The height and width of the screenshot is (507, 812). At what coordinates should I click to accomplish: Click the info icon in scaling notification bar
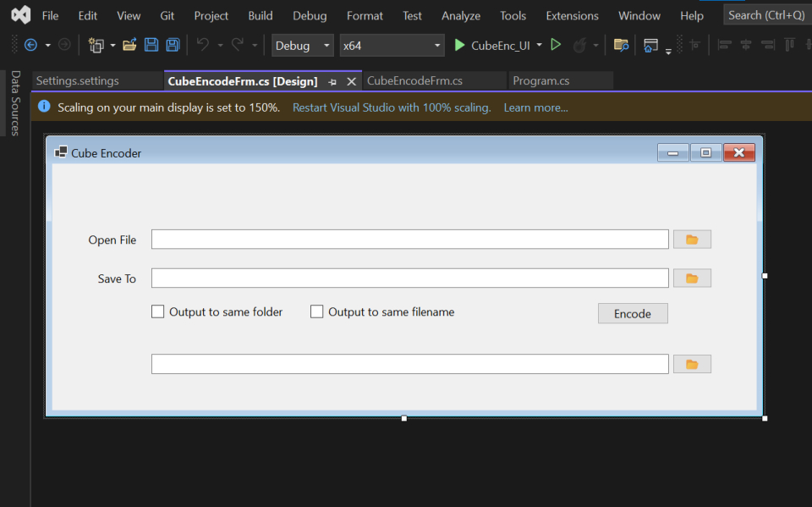click(44, 107)
